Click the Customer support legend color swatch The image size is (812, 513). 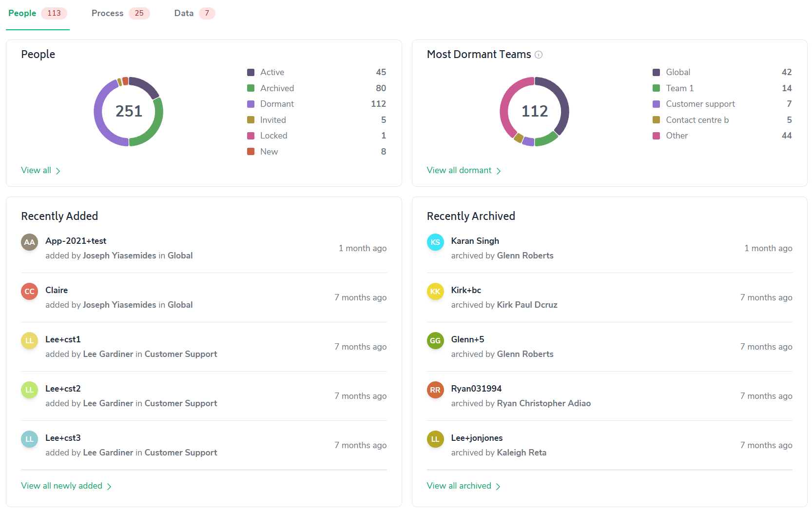point(657,104)
